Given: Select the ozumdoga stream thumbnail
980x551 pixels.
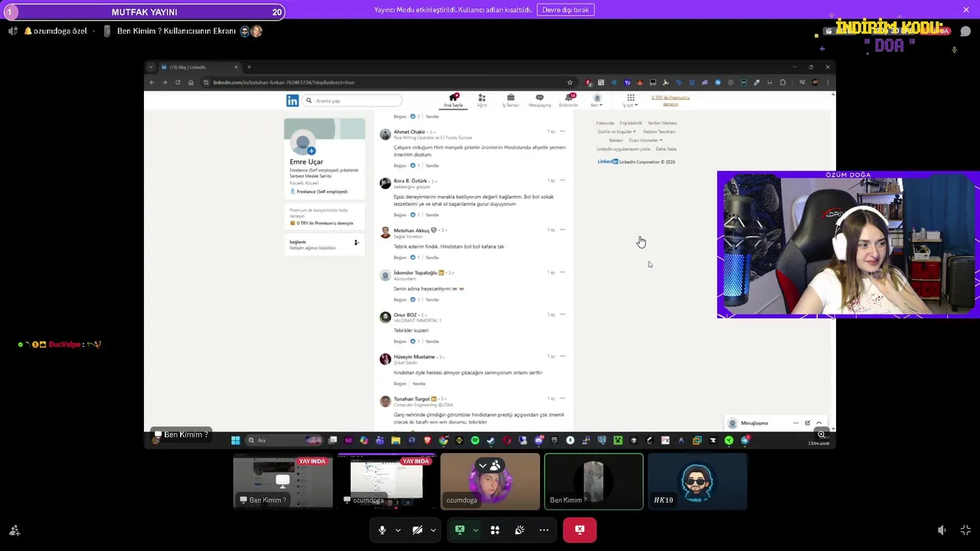Looking at the screenshot, I should [387, 481].
